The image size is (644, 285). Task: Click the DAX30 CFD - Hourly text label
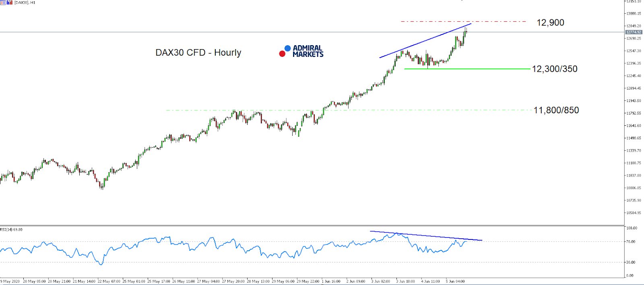pos(198,52)
